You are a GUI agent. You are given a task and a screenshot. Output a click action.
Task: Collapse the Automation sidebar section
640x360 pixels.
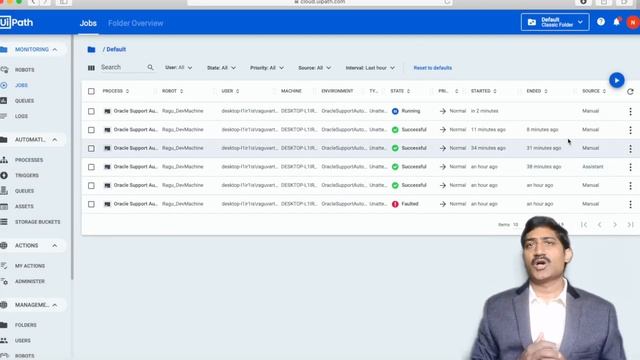(x=55, y=140)
